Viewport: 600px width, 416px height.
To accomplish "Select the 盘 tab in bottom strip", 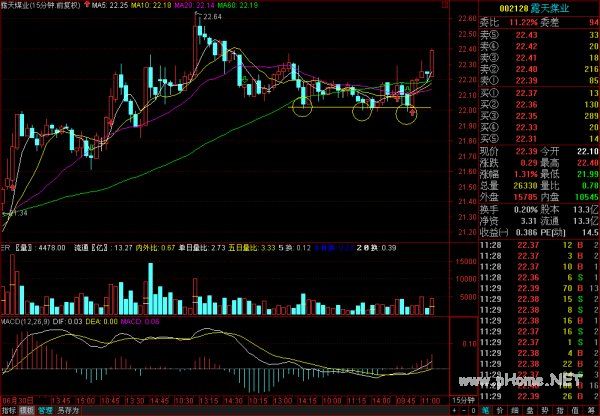I will (x=531, y=411).
